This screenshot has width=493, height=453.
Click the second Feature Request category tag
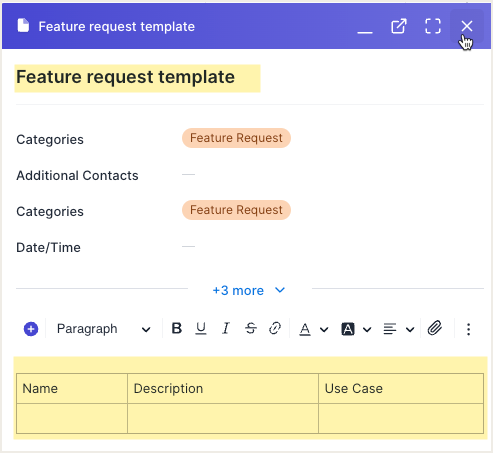(x=236, y=210)
